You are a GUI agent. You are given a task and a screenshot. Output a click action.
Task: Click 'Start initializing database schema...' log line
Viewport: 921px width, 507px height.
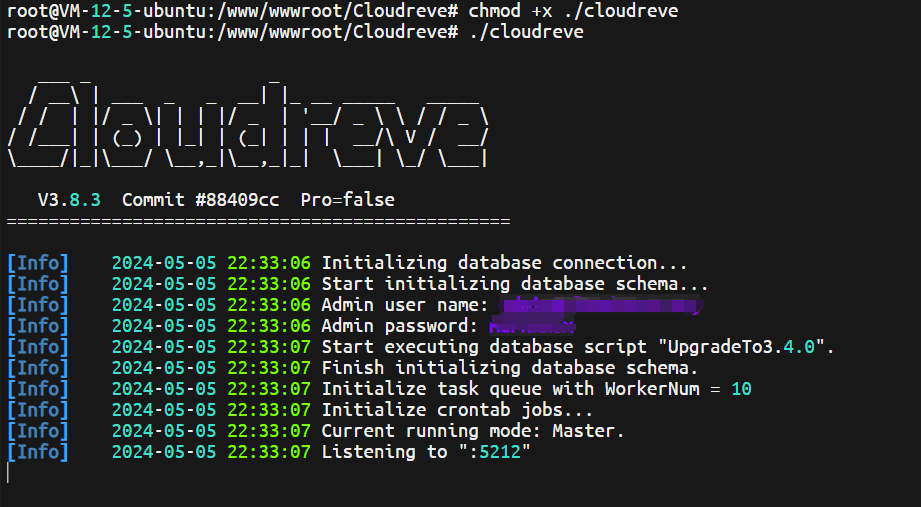tap(515, 284)
